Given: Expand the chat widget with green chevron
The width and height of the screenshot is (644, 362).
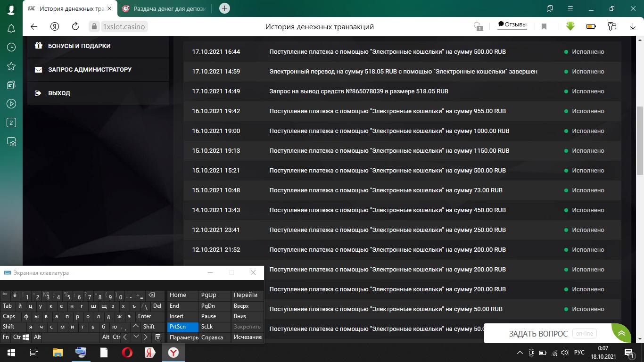Looking at the screenshot, I should pyautogui.click(x=621, y=333).
